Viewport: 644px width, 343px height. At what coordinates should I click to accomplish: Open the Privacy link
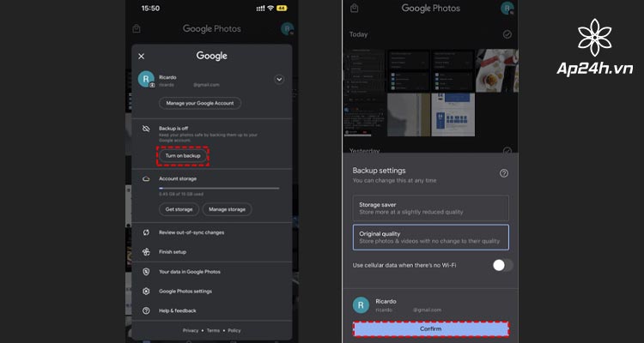[x=191, y=330]
